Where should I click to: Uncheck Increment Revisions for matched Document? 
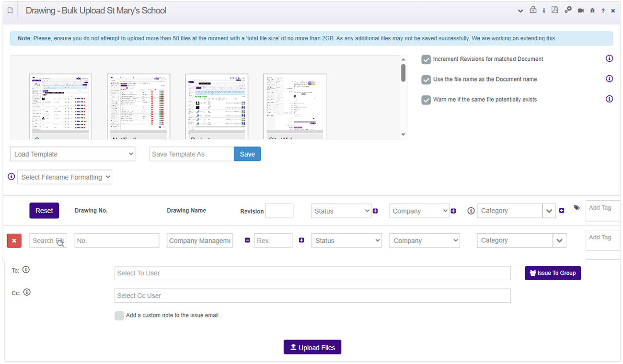pos(426,59)
